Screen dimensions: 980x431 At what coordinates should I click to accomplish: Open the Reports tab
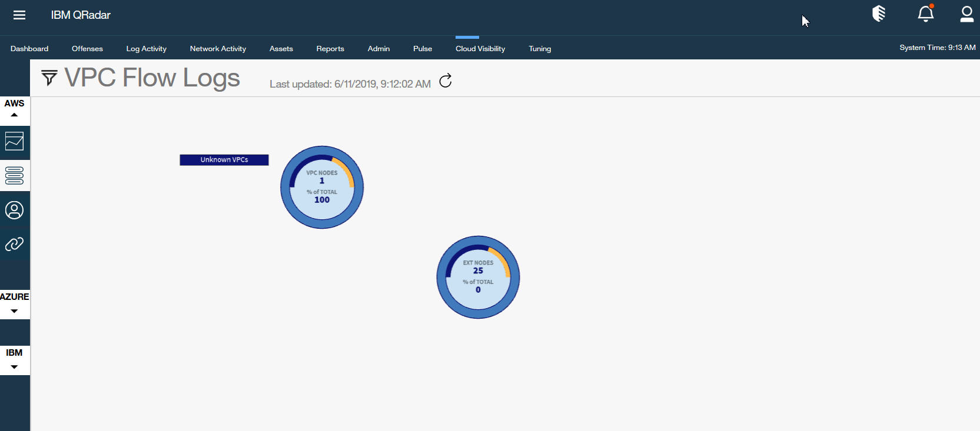coord(330,49)
